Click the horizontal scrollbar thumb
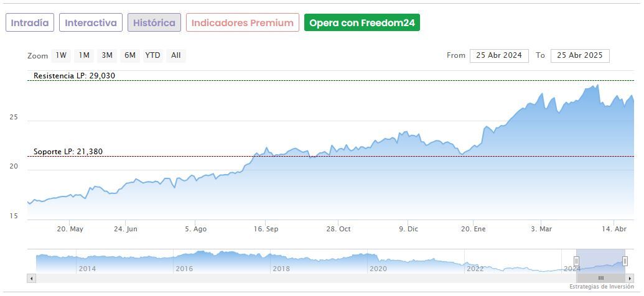644x296 pixels. (600, 278)
